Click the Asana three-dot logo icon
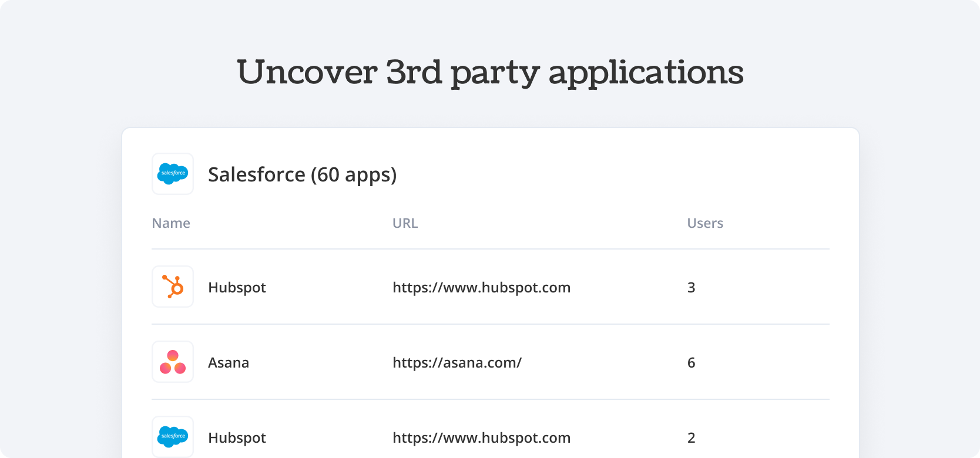The image size is (980, 458). tap(173, 362)
